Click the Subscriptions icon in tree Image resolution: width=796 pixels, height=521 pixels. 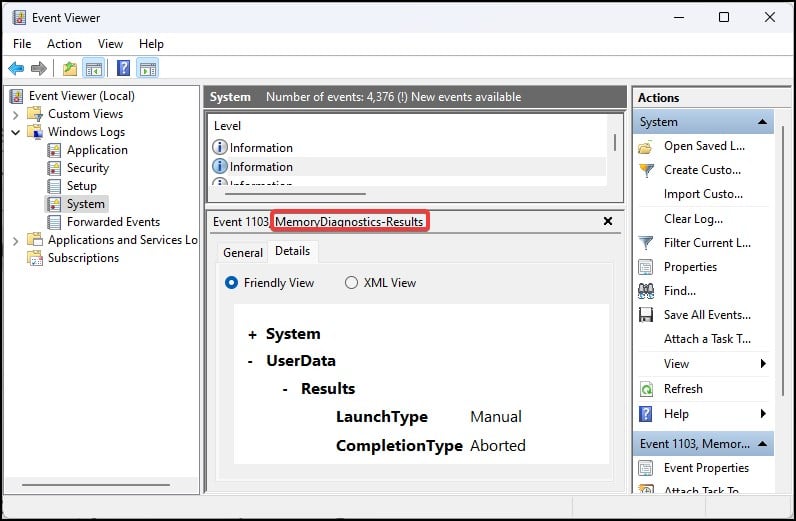coord(35,258)
